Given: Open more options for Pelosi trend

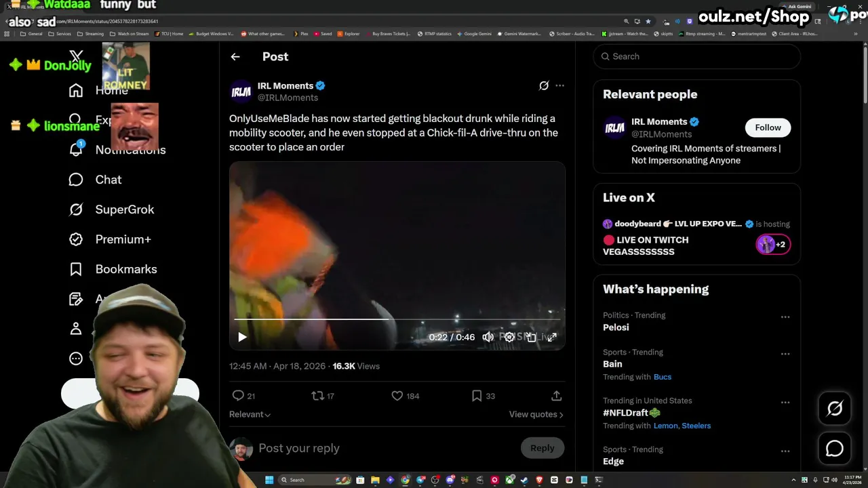Looking at the screenshot, I should 785,317.
